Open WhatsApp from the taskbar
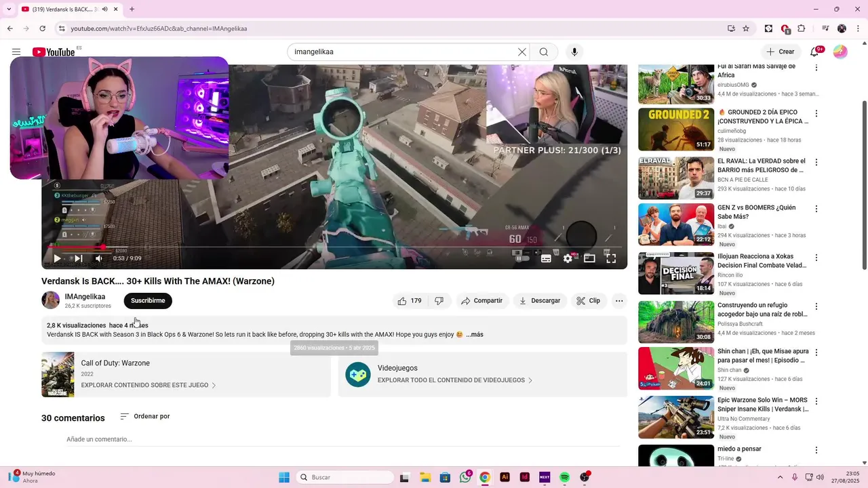The height and width of the screenshot is (488, 868). tap(465, 477)
